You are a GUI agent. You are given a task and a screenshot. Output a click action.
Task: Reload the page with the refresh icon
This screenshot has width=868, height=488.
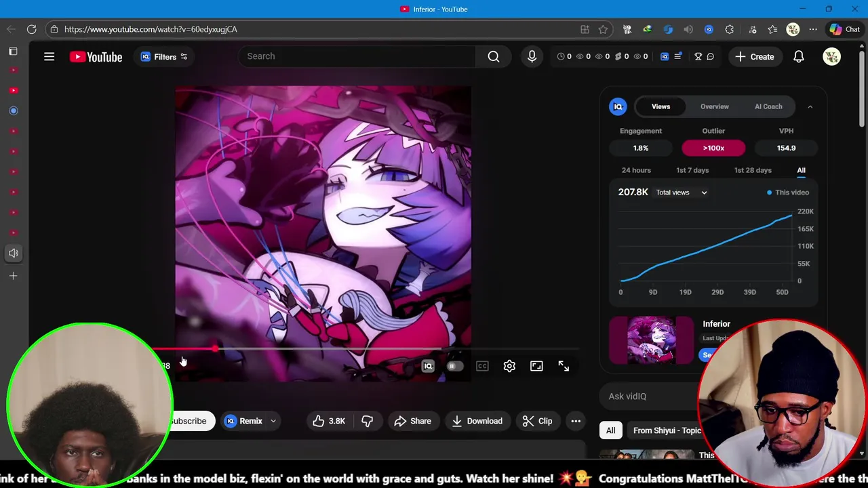pyautogui.click(x=31, y=29)
